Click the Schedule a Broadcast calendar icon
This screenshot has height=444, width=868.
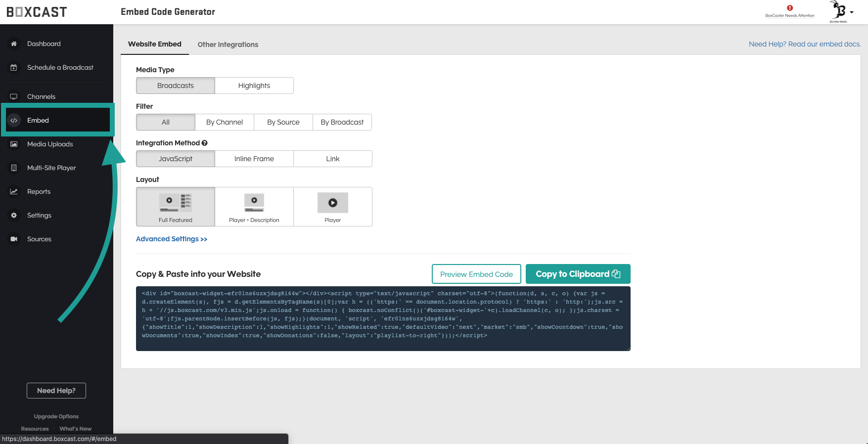tap(14, 67)
